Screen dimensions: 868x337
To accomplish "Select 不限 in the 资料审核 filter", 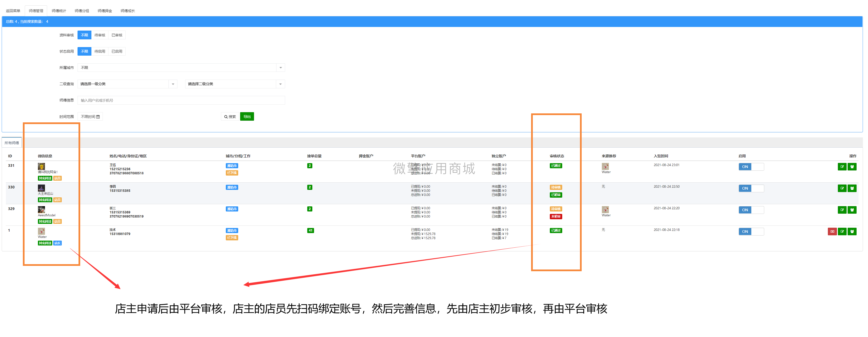I will (84, 35).
